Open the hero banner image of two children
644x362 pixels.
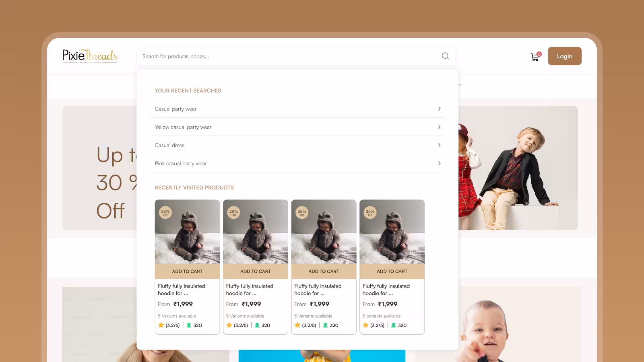coord(518,168)
